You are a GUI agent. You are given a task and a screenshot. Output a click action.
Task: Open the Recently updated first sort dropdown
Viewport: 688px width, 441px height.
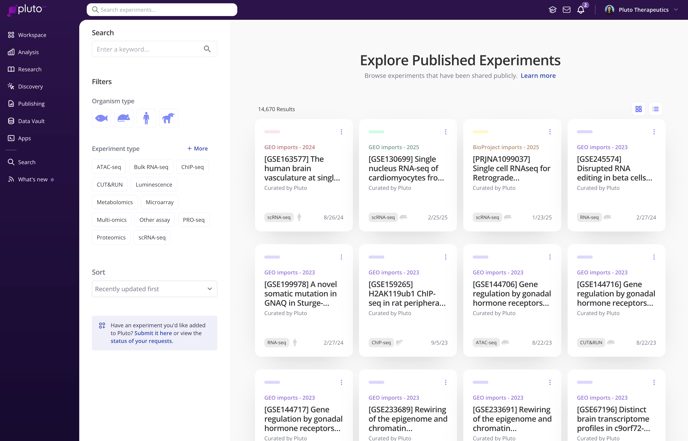coord(154,289)
